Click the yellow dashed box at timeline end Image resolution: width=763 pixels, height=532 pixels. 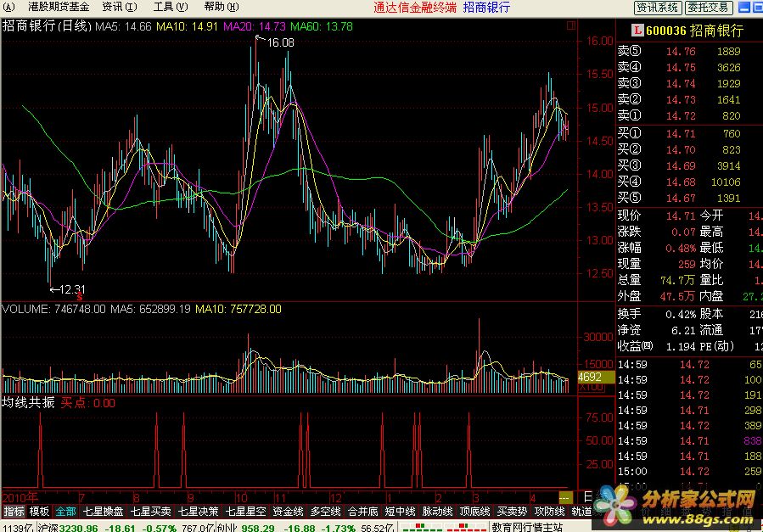[564, 497]
